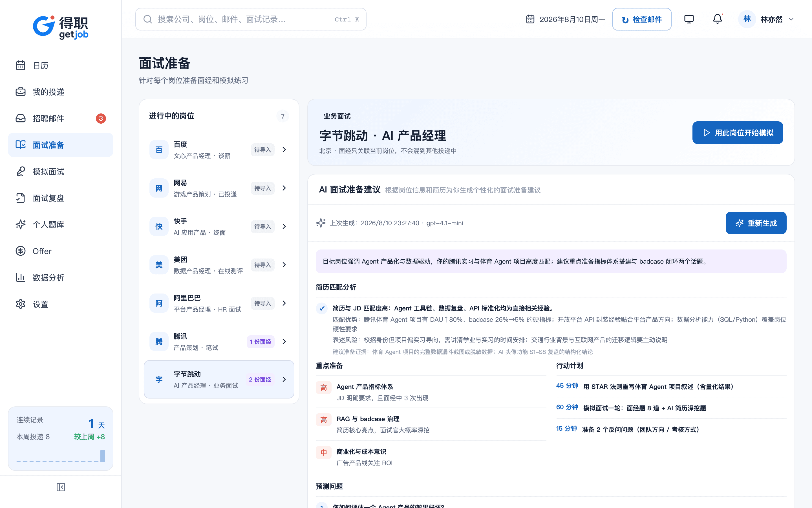Expand the 网易 position row chevron
This screenshot has width=812, height=508.
click(284, 188)
